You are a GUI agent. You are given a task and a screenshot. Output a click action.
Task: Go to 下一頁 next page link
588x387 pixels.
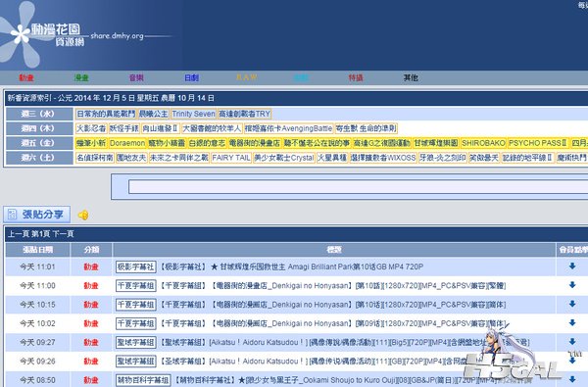63,234
